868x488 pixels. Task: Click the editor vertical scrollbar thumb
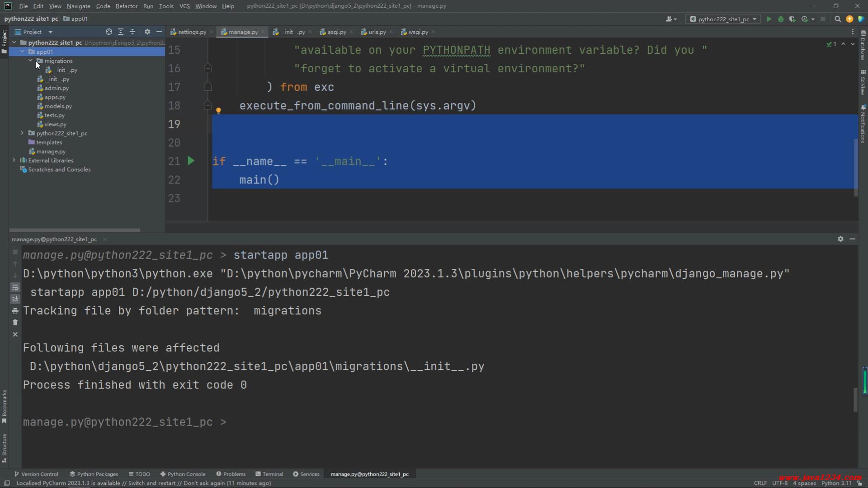point(855,167)
